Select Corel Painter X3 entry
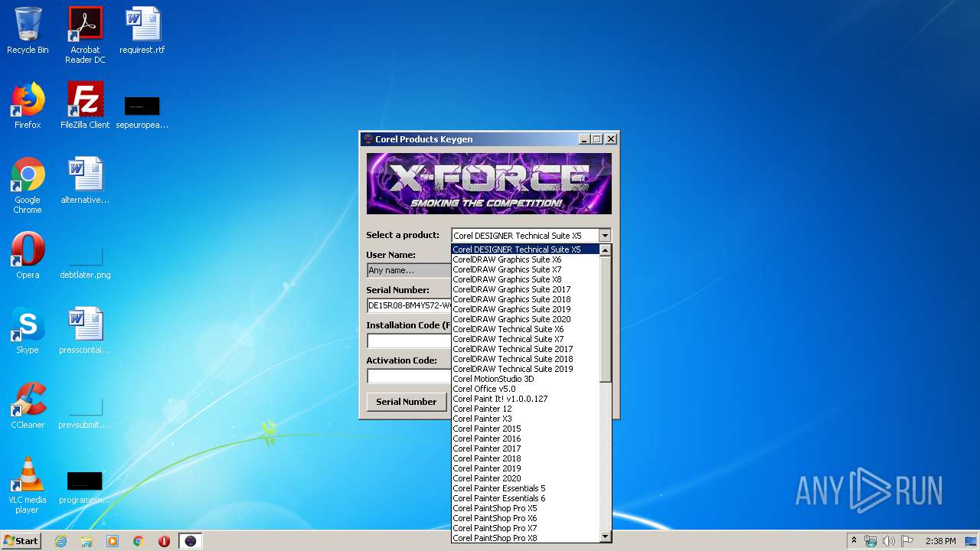The image size is (980, 551). click(525, 419)
